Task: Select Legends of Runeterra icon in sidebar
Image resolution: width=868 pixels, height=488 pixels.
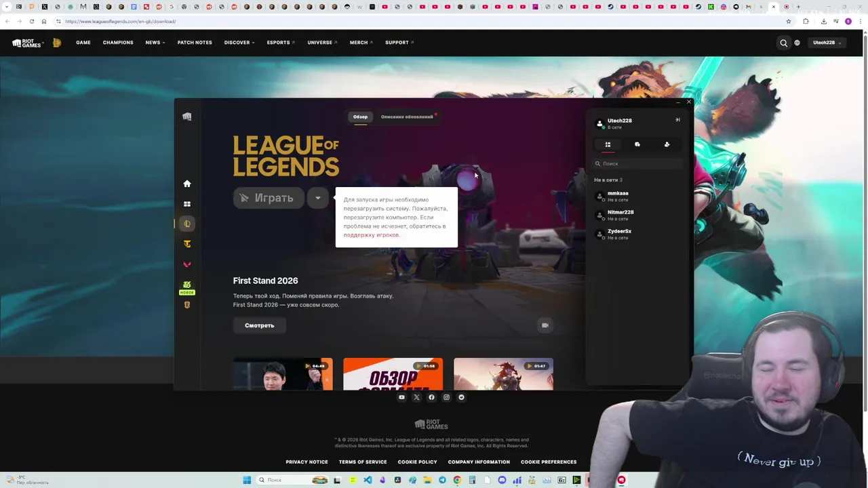Action: [x=187, y=305]
